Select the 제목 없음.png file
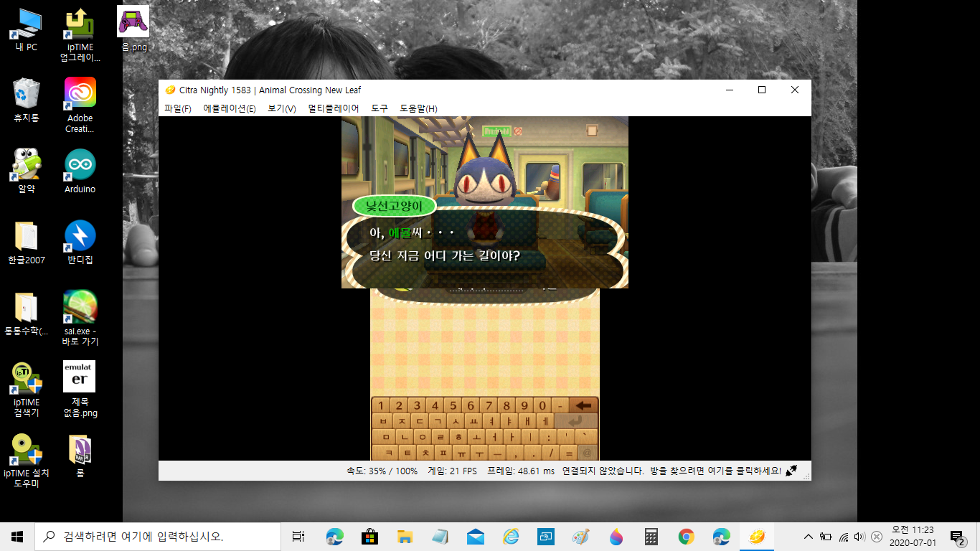 pyautogui.click(x=80, y=390)
